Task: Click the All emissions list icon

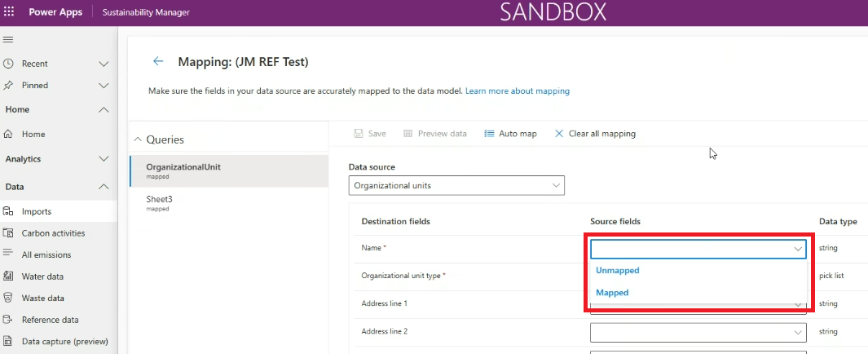Action: pyautogui.click(x=8, y=254)
